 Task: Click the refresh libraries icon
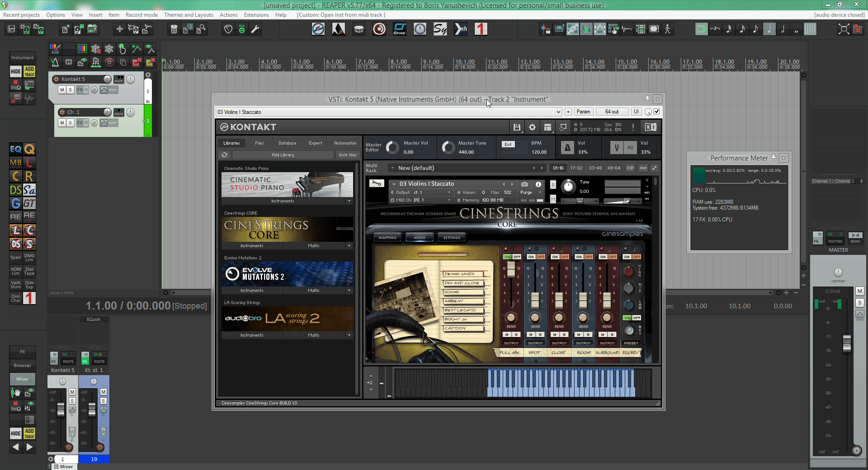click(224, 155)
